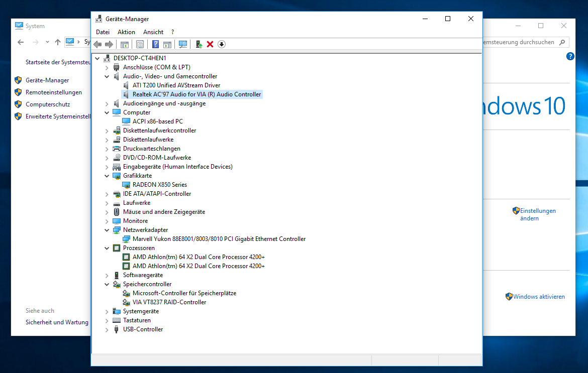This screenshot has width=588, height=373.
Task: Select ATI T200 Unified AVStream Driver
Action: tap(176, 85)
